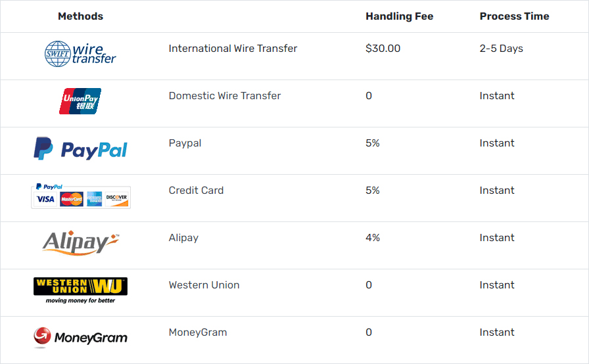
Task: Choose the credit card logos image
Action: (81, 196)
